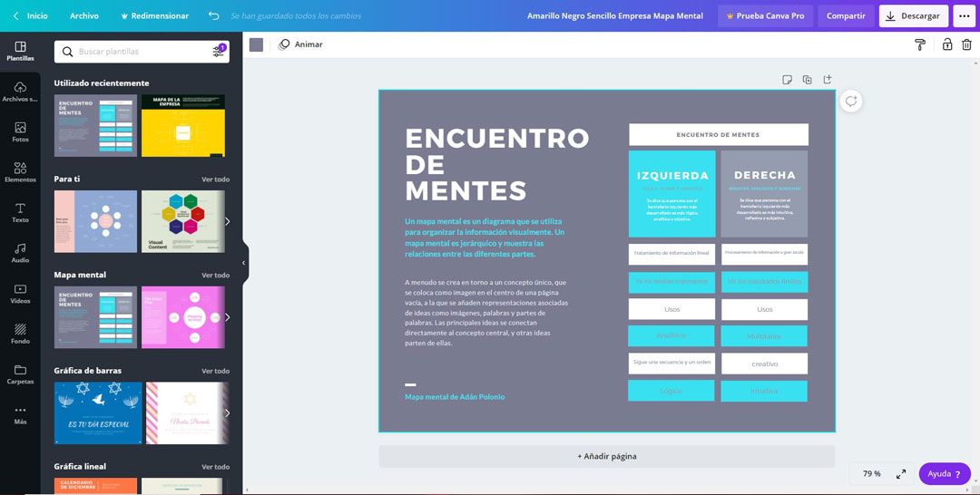Click the add notes icon above page

coord(788,79)
